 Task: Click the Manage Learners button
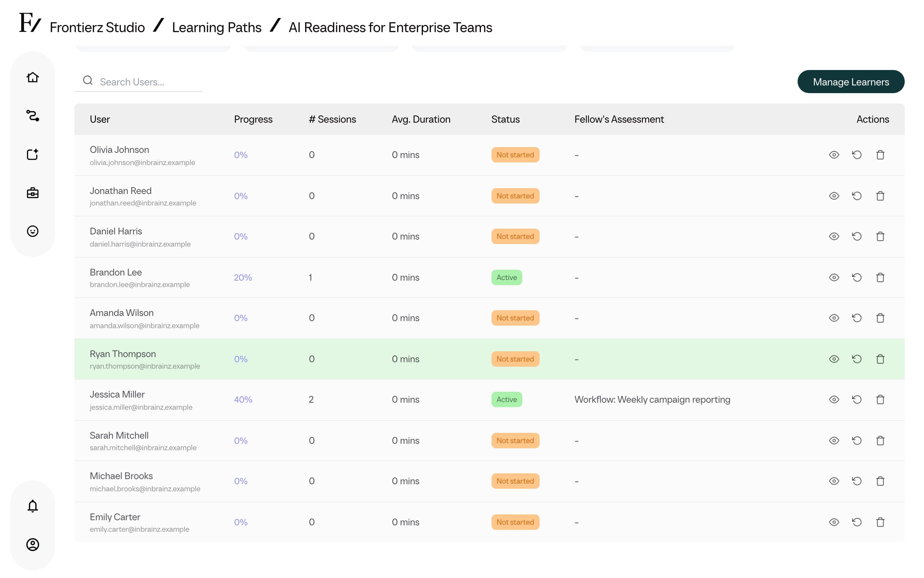tap(851, 82)
